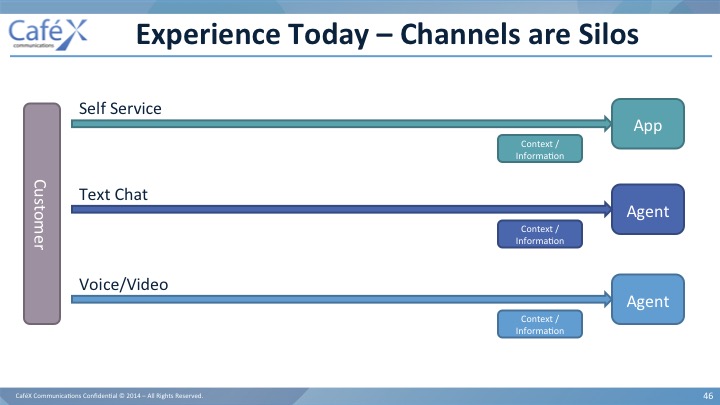This screenshot has width=720, height=405.
Task: Select the Context / Information box under Text Chat
Action: click(540, 234)
